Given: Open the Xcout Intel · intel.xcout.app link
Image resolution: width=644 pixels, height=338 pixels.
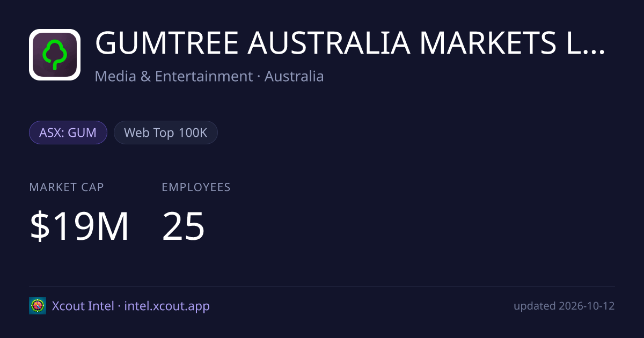Looking at the screenshot, I should 131,306.
